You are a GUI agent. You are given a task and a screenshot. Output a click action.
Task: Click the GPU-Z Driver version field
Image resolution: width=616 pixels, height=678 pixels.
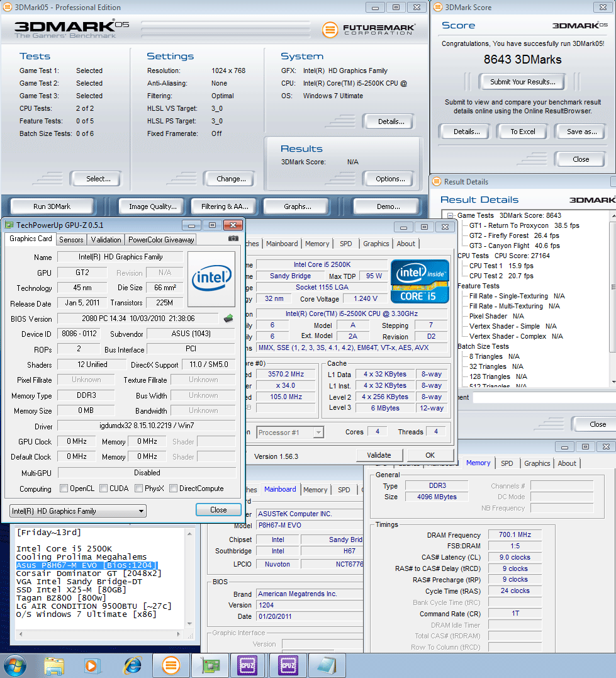click(x=147, y=426)
